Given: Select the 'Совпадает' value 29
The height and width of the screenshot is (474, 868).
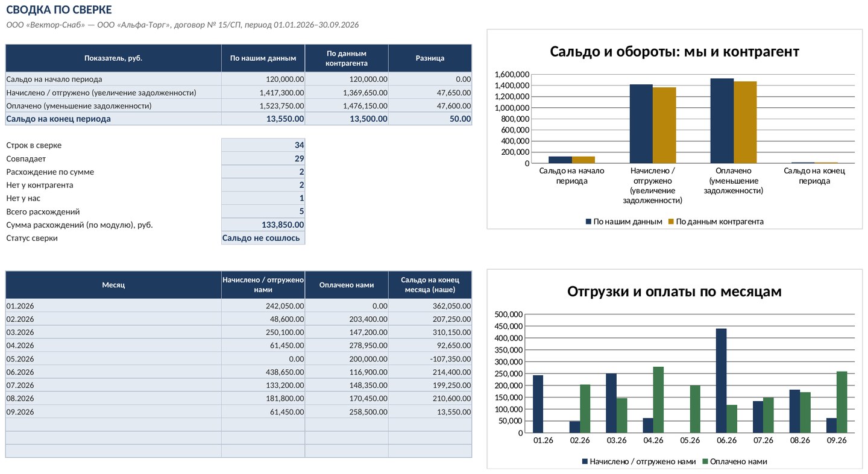Looking at the screenshot, I should [263, 158].
